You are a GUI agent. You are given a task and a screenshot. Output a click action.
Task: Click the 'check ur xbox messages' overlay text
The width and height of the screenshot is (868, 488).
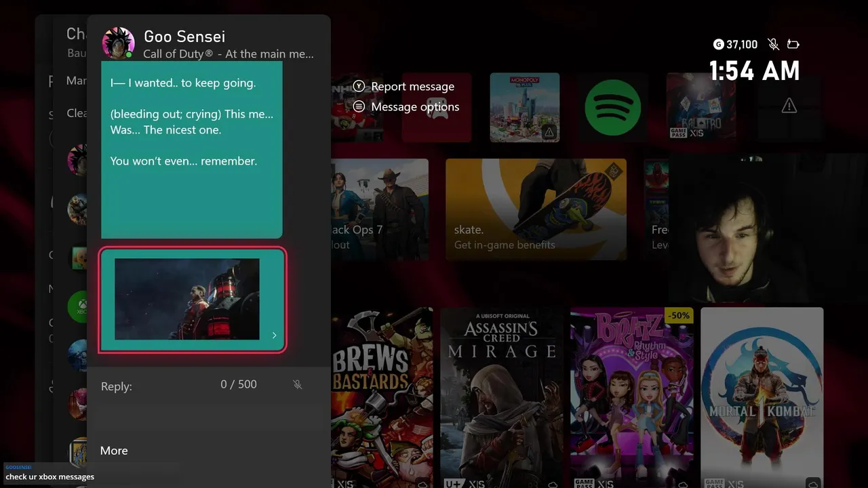pyautogui.click(x=50, y=476)
